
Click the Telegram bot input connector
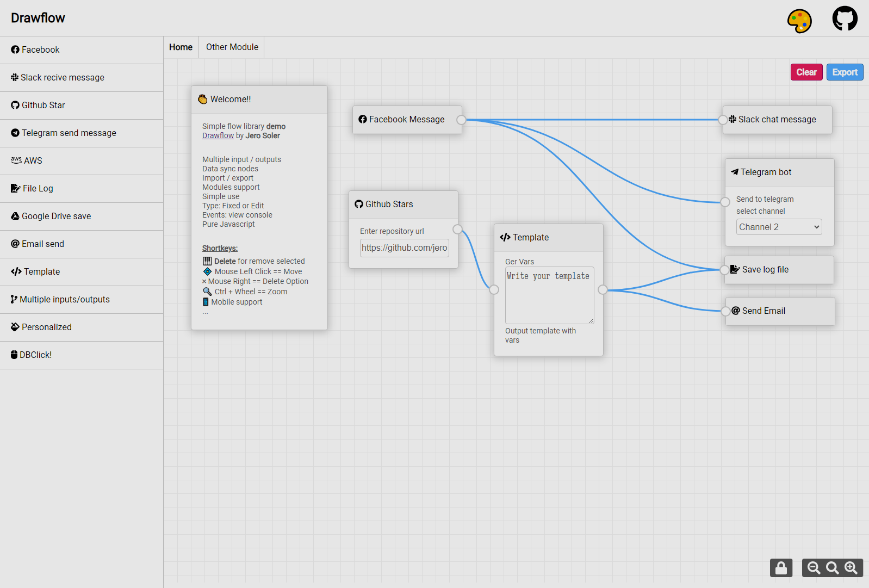click(725, 202)
